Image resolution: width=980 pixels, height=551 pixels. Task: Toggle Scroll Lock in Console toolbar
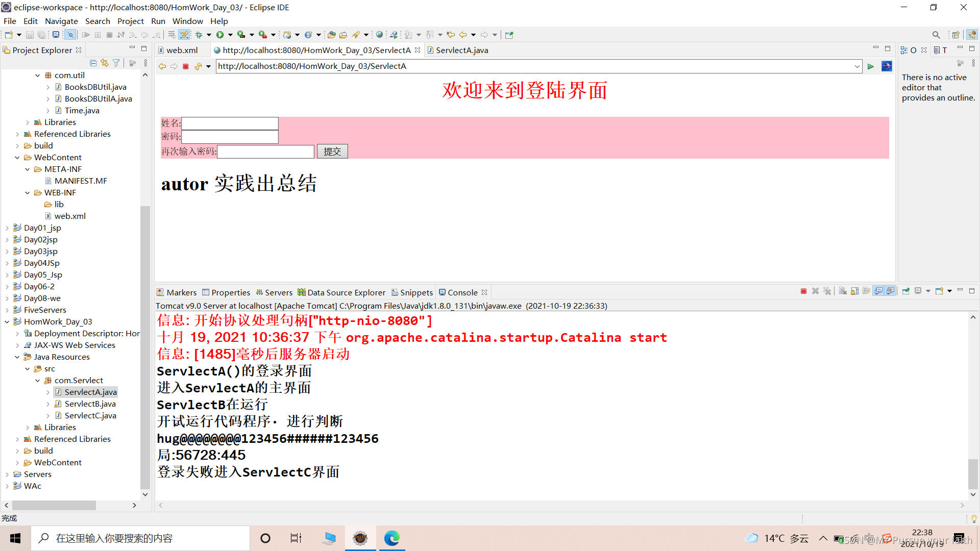855,291
